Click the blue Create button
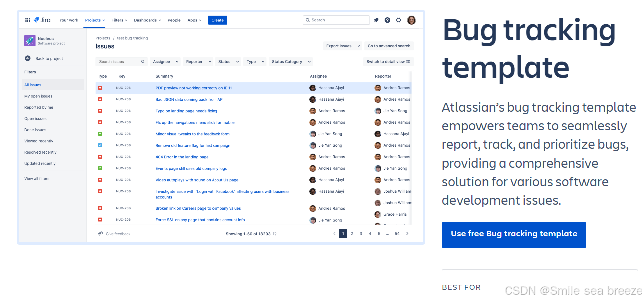Viewport: 644px width, 301px height. coord(217,20)
